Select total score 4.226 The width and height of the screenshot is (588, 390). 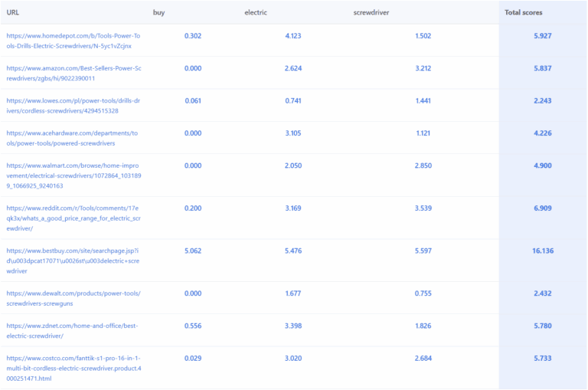click(543, 133)
